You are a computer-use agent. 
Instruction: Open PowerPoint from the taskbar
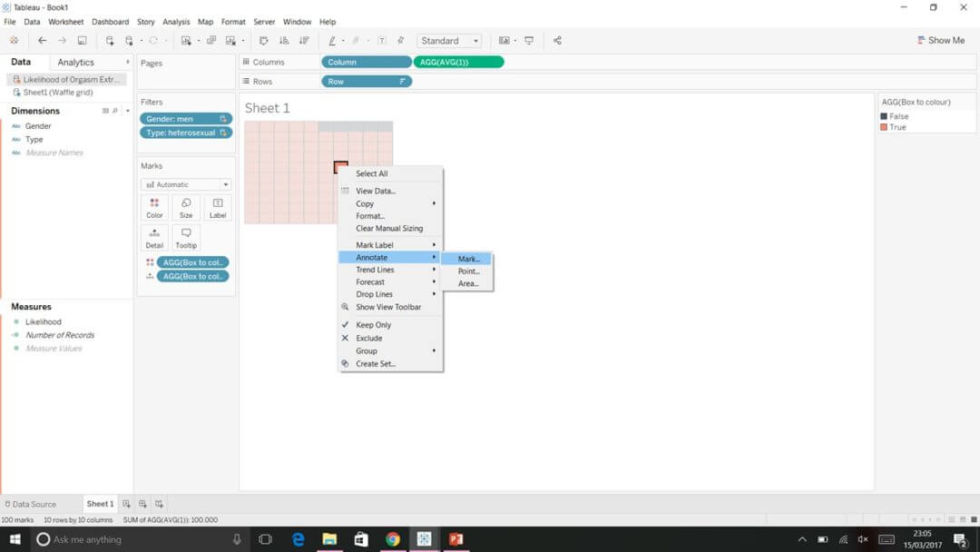pos(456,538)
